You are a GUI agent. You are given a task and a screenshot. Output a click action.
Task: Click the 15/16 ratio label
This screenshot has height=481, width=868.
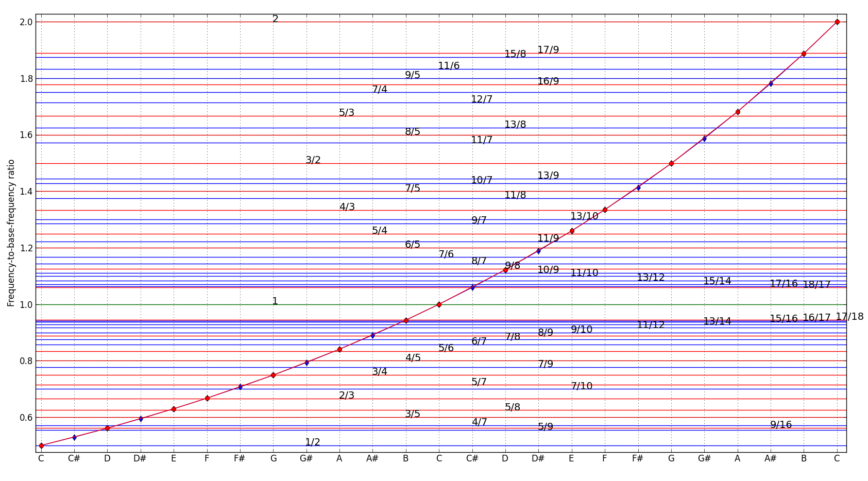point(784,319)
